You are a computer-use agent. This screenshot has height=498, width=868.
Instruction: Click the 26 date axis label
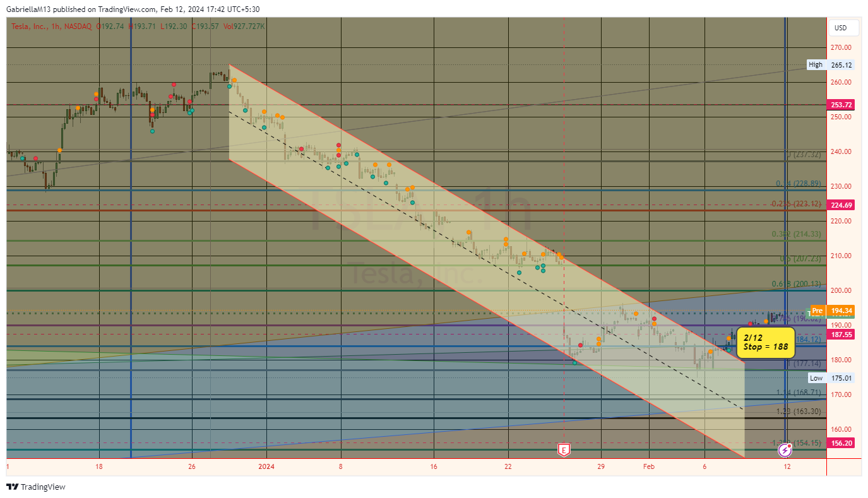(x=192, y=467)
